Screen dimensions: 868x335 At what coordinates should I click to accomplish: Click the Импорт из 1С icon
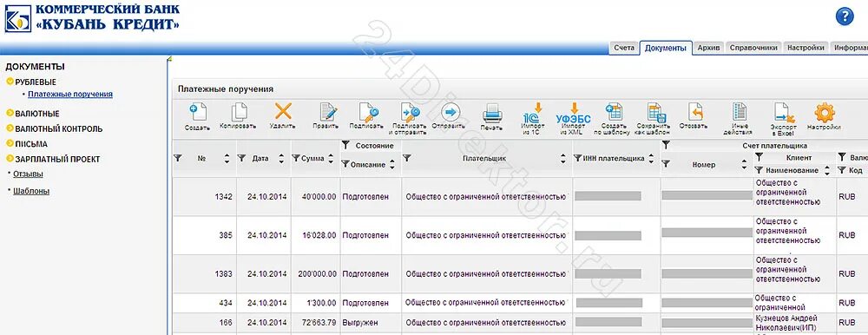point(533,113)
